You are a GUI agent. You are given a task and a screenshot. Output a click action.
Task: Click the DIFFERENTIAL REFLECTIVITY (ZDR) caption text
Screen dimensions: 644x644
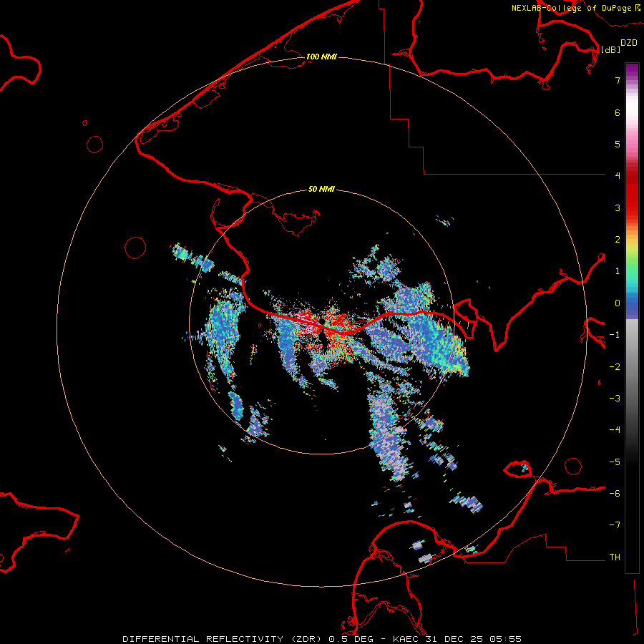(x=223, y=639)
